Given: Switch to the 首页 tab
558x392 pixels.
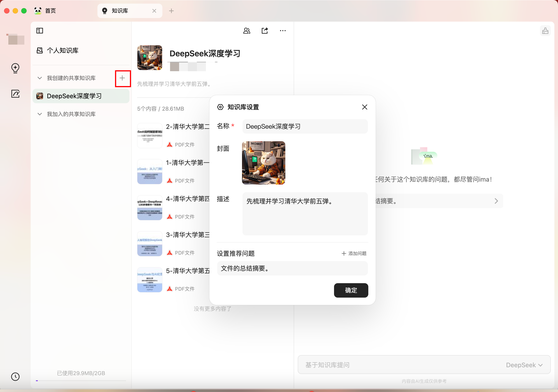Looking at the screenshot, I should [x=50, y=11].
